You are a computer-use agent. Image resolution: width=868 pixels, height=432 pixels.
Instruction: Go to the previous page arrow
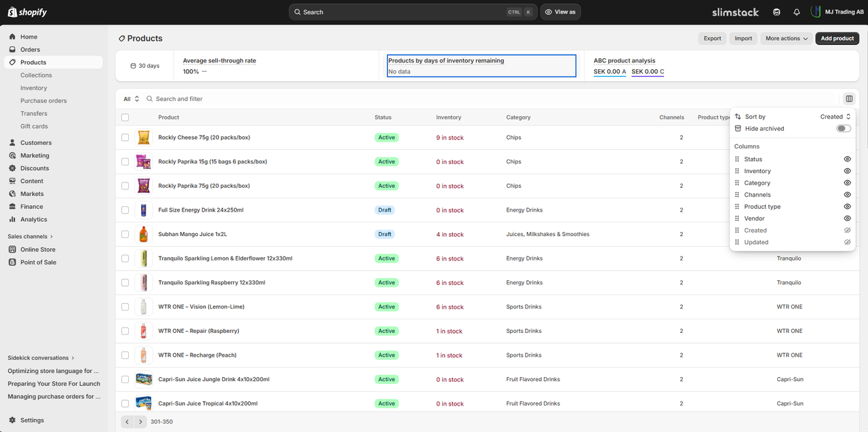pyautogui.click(x=127, y=422)
